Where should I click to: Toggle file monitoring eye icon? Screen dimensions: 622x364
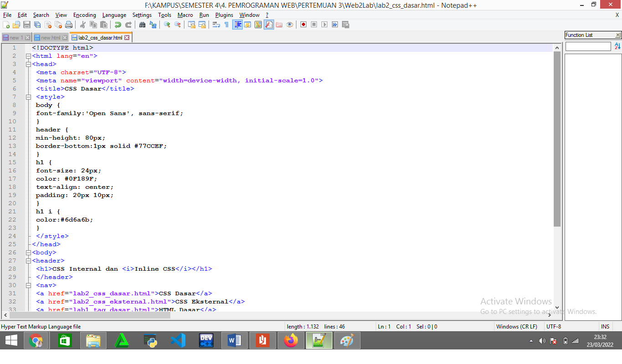click(x=290, y=25)
